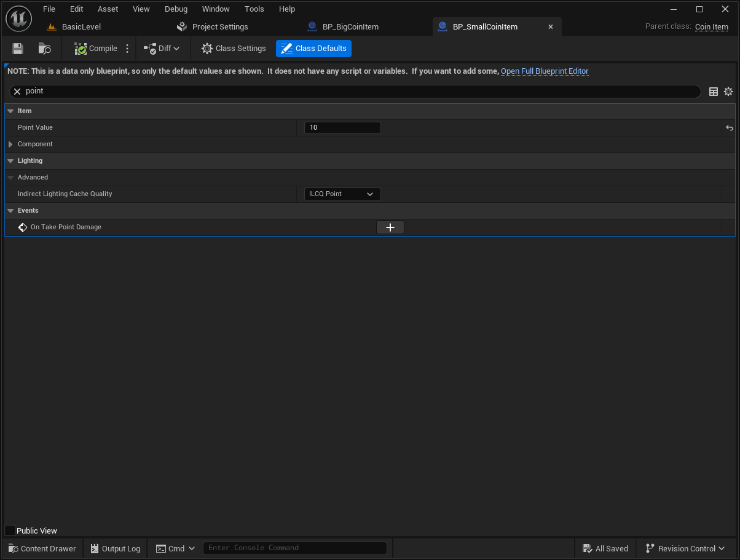Open ILCQ Point quality dropdown
740x560 pixels.
342,194
